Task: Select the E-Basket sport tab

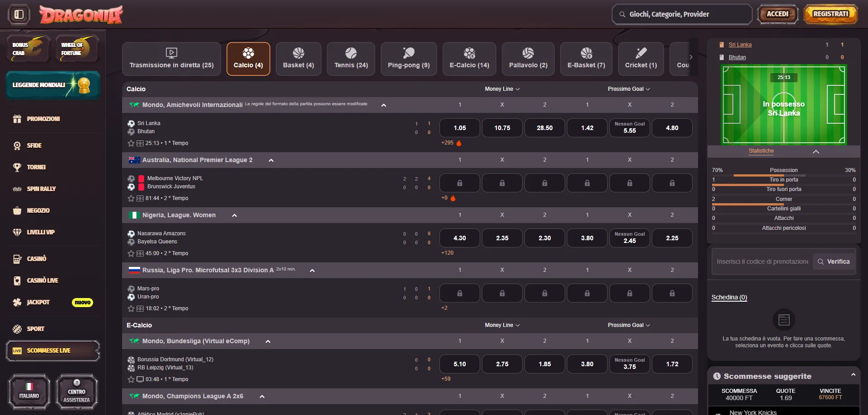Action: tap(586, 59)
